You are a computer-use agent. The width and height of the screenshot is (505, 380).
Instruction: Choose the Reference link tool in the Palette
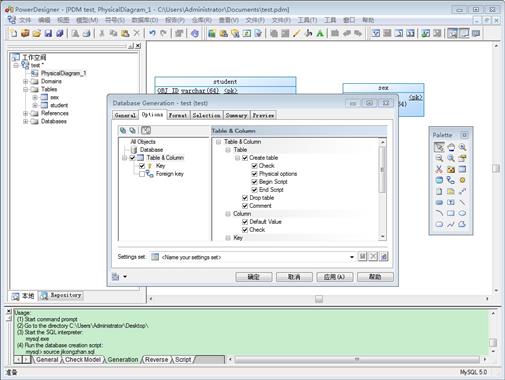[x=451, y=180]
